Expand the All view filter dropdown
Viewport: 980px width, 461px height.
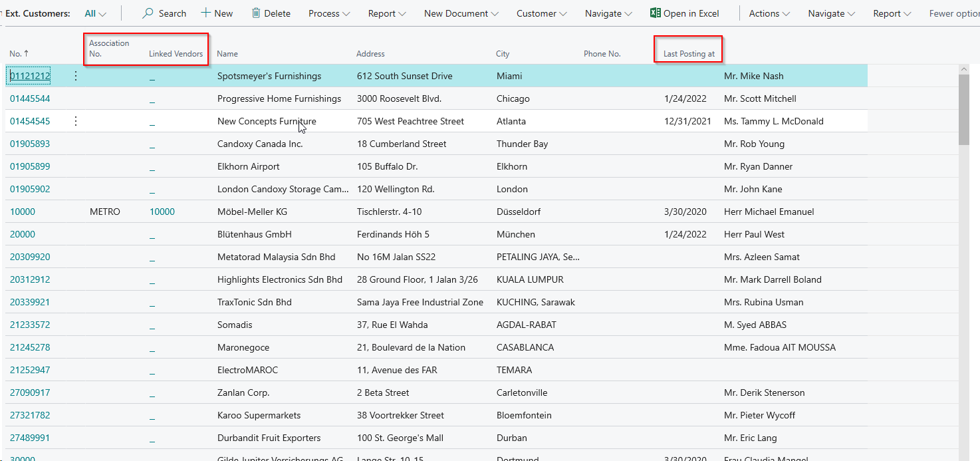(95, 13)
